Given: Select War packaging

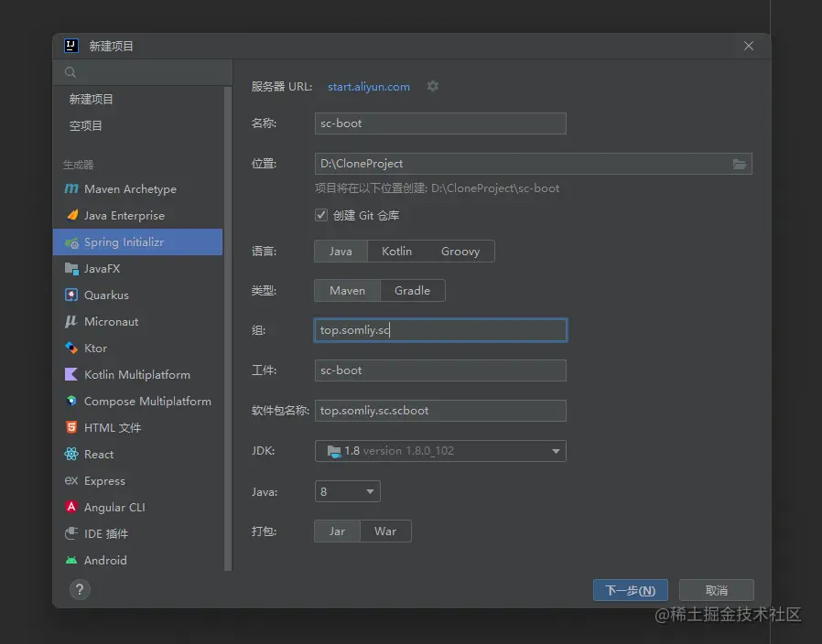Looking at the screenshot, I should (385, 531).
